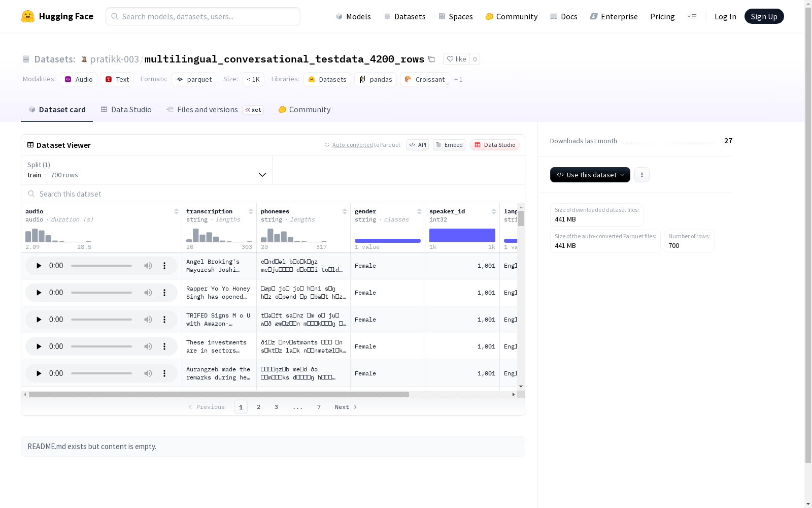Seek audio progress bar in Rapper Yo Yo row
Screen dimensions: 812x508
(x=101, y=293)
